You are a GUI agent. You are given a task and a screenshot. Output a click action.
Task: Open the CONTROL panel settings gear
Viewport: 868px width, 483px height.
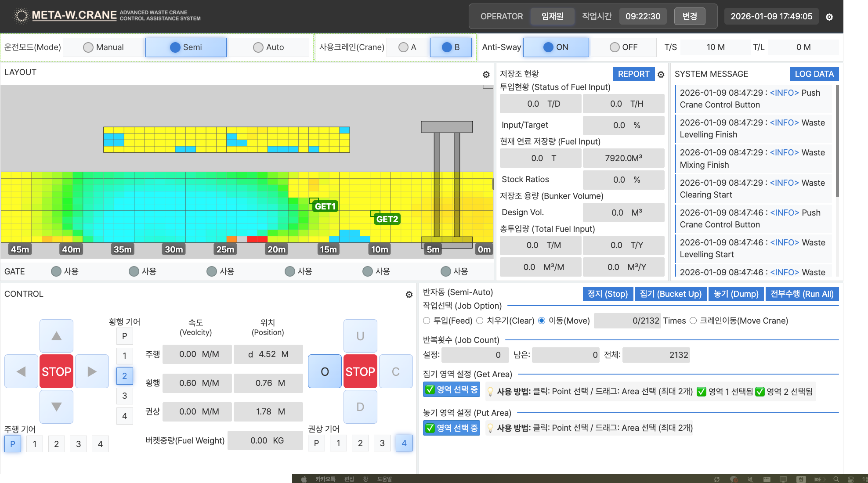click(409, 295)
